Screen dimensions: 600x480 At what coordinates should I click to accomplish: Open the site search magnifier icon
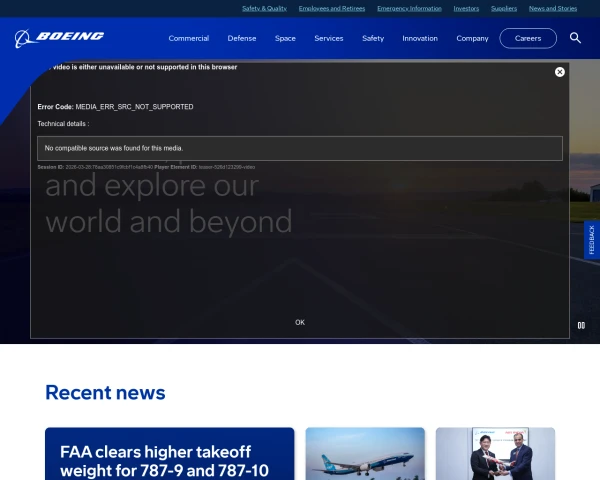(575, 38)
